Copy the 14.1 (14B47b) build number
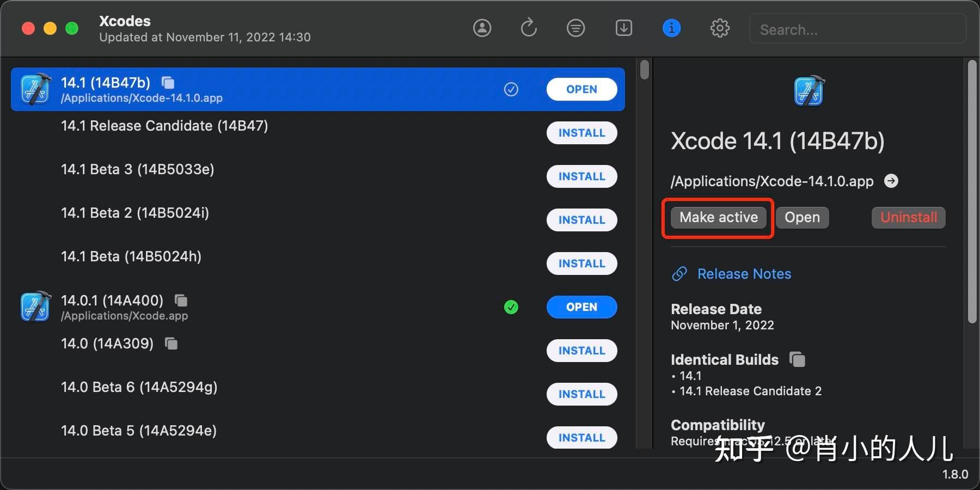 (x=167, y=83)
